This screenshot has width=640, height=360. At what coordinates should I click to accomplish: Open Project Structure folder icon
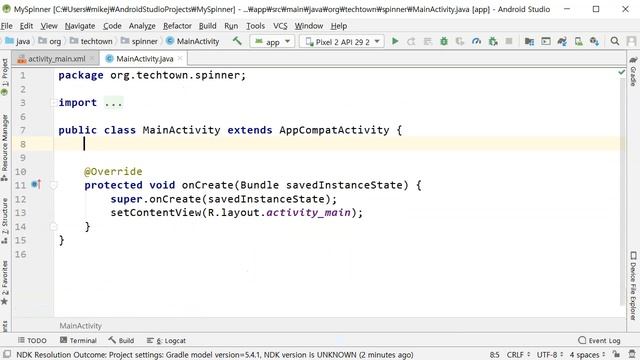point(529,41)
